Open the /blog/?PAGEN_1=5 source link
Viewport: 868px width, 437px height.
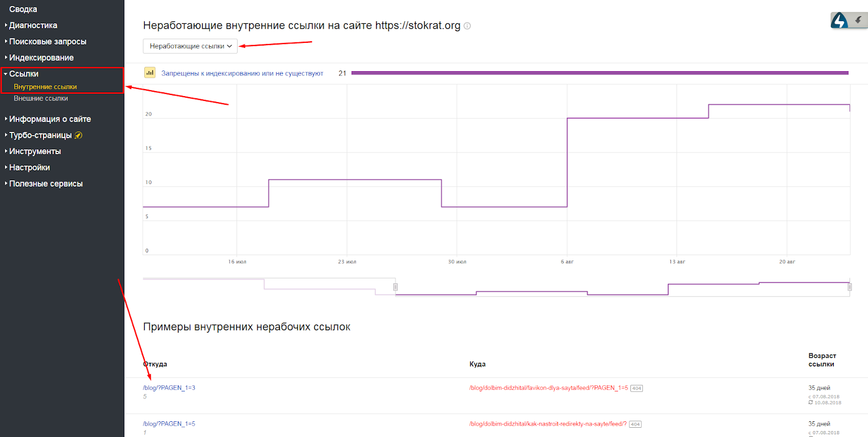(x=169, y=423)
